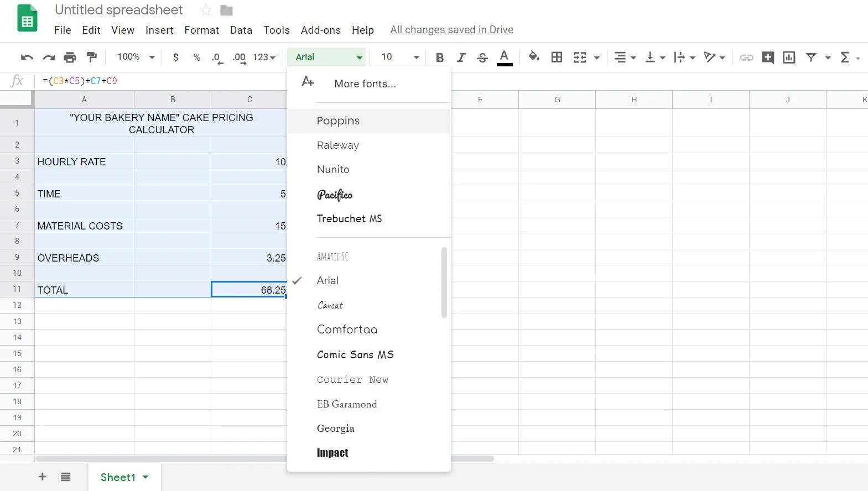Screen dimensions: 868x491
Task: Toggle strikethrough formatting
Action: click(482, 57)
